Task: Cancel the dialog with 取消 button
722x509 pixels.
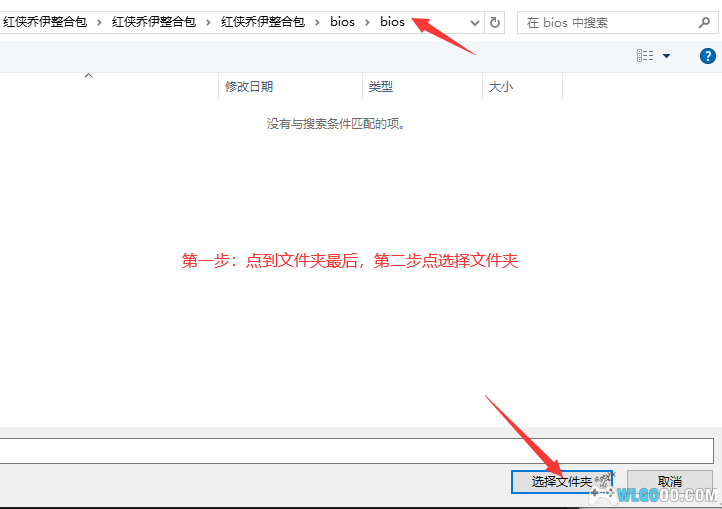Action: [x=670, y=482]
